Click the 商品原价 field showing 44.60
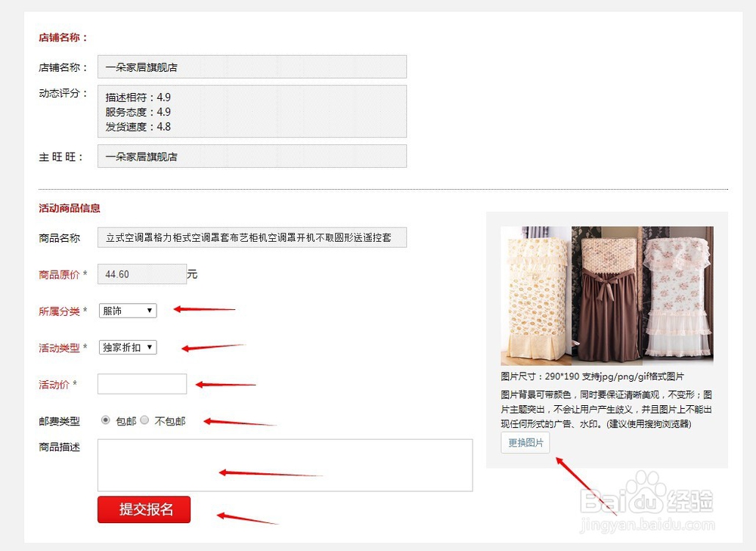Viewport: 756px width, 551px height. point(141,274)
